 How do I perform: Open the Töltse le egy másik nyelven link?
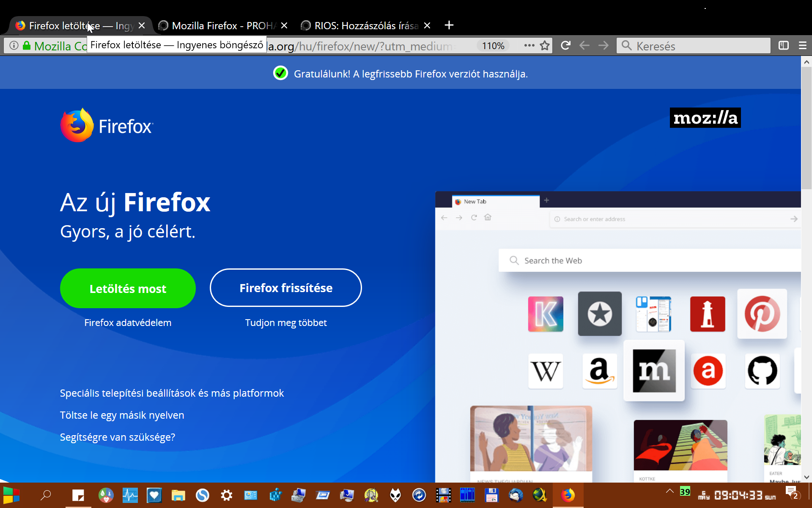[x=122, y=415]
